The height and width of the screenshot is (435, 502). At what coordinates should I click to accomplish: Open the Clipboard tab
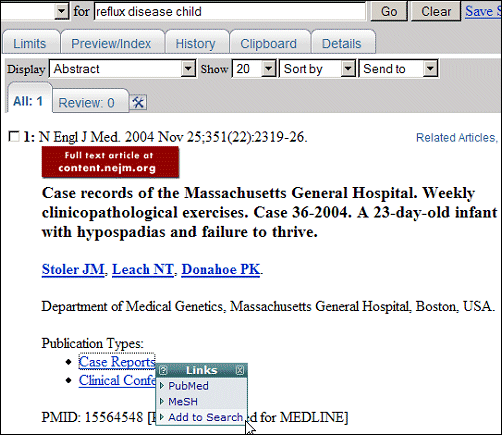[x=269, y=43]
